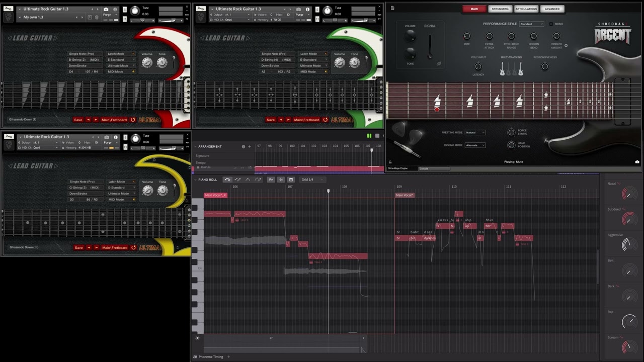Click the camera snapshot icon in the red guitar header
The image size is (644, 362).
(x=106, y=9)
